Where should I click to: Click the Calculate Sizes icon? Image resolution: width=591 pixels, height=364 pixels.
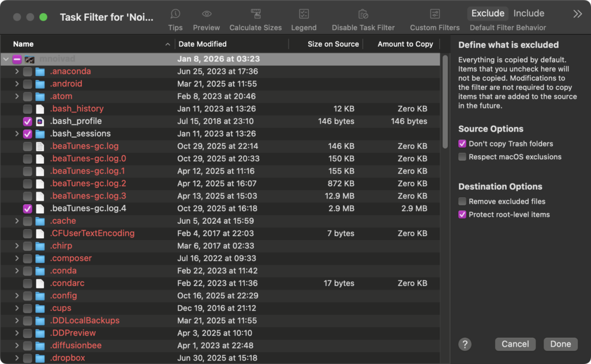pos(256,14)
